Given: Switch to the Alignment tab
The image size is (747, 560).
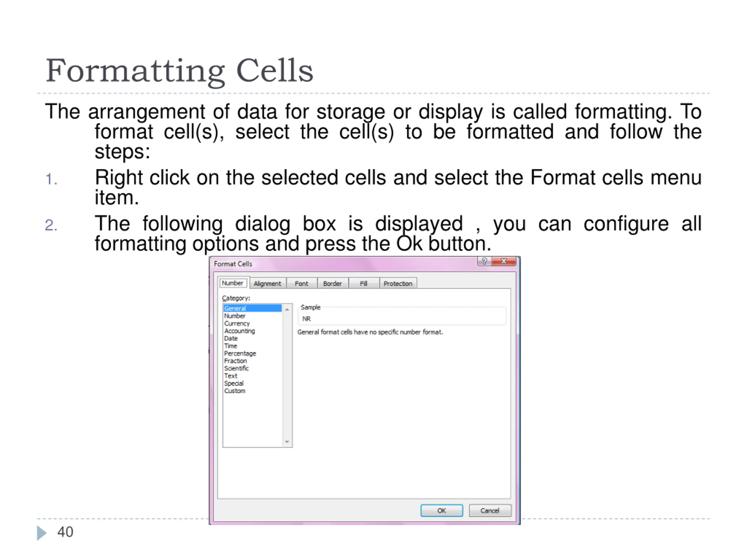Looking at the screenshot, I should click(x=267, y=283).
